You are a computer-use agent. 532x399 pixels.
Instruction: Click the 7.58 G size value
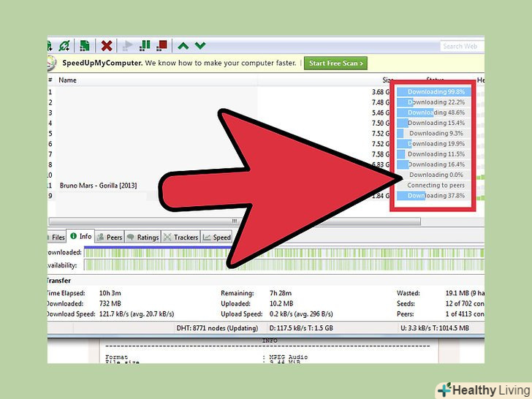(380, 154)
